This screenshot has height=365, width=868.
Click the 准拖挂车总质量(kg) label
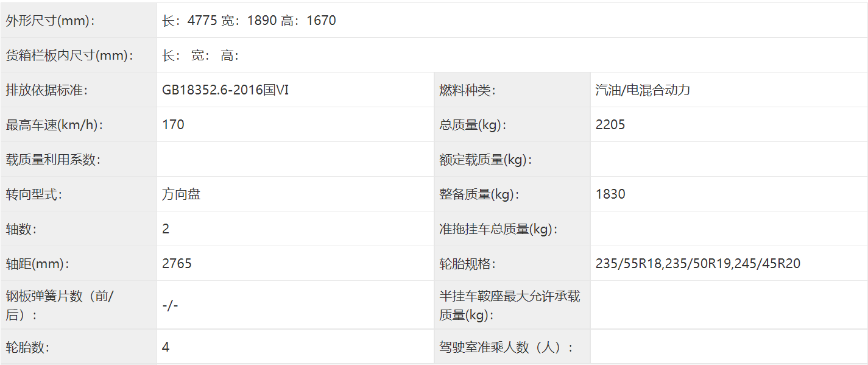(499, 229)
